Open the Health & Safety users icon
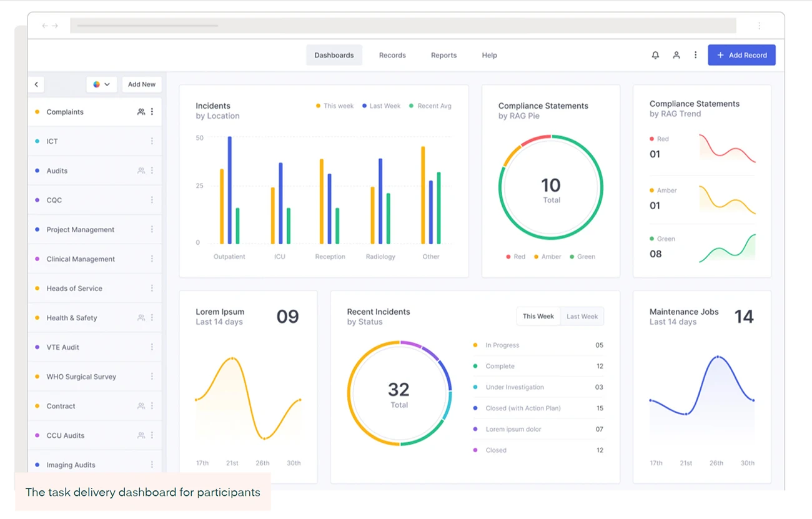This screenshot has height=519, width=812. pos(141,318)
